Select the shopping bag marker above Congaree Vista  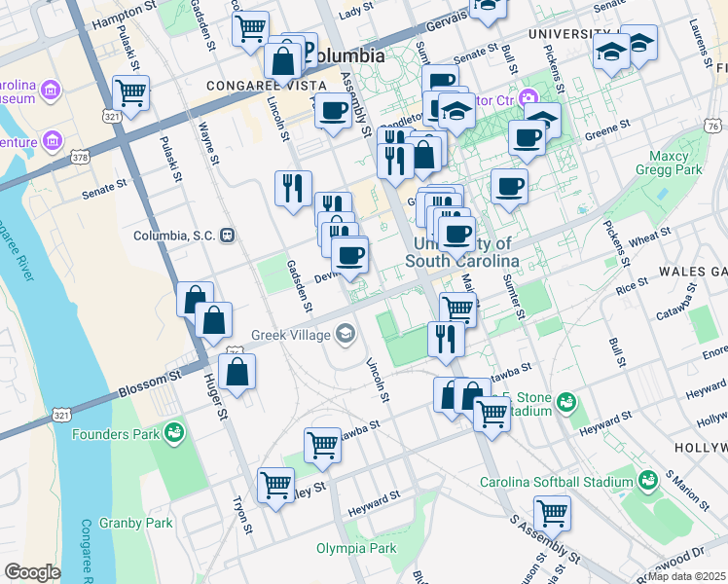(283, 61)
